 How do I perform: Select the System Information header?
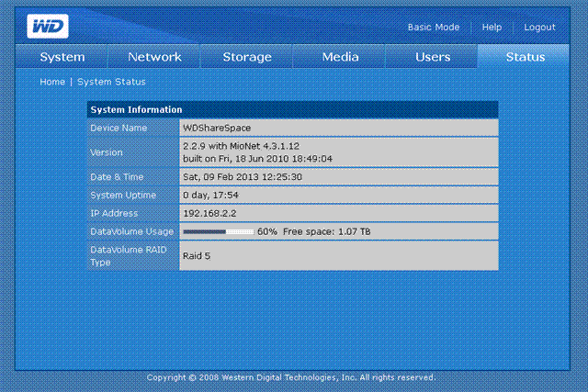tap(292, 109)
